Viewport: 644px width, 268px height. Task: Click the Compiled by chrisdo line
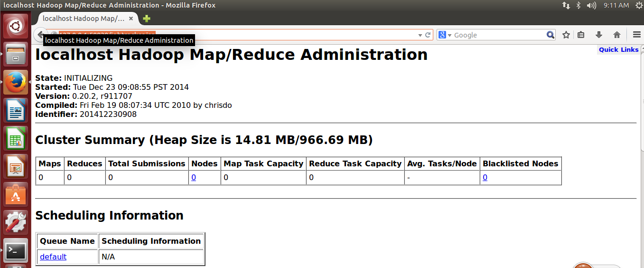coord(133,105)
